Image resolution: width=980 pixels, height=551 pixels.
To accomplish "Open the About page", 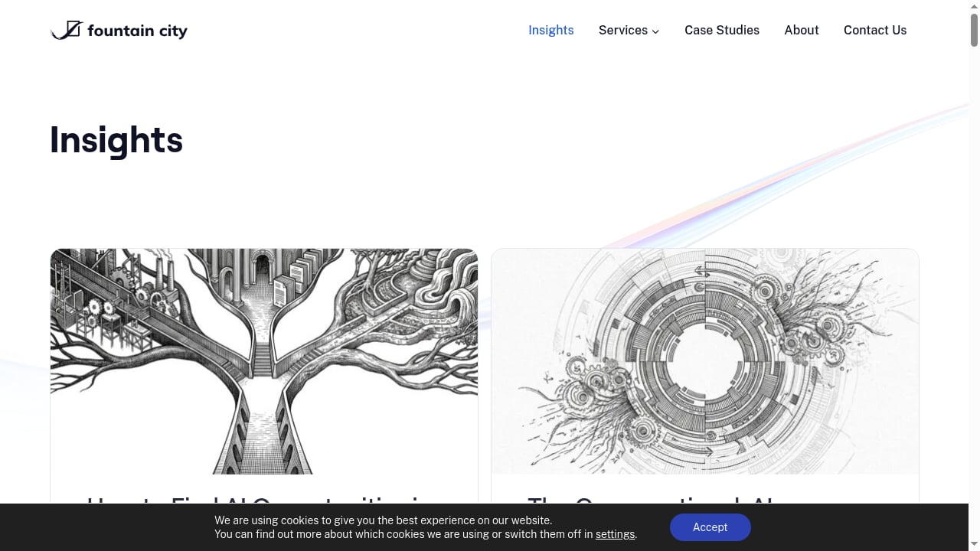I will pos(802,31).
